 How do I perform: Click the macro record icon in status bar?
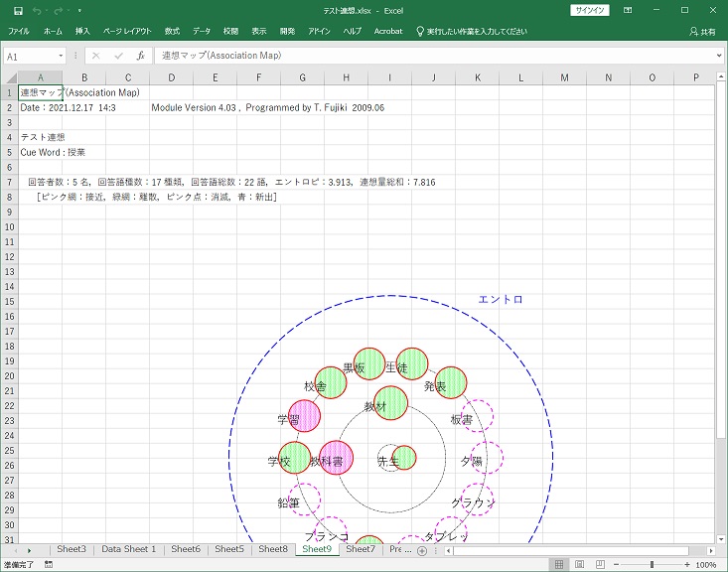pos(49,564)
